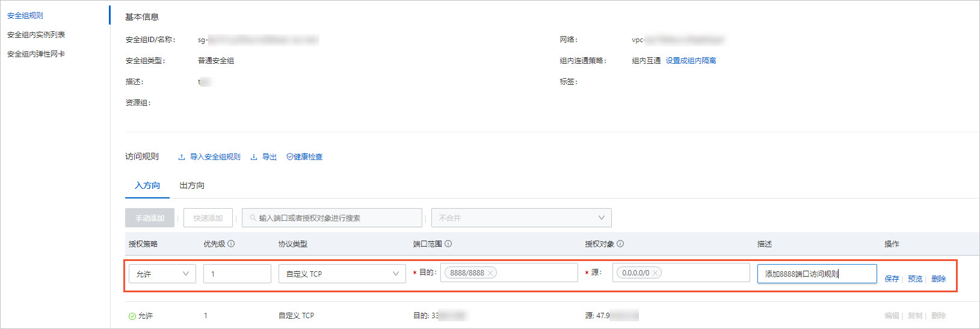Click the export download icon beside 导出
The height and width of the screenshot is (329, 980).
[x=254, y=157]
